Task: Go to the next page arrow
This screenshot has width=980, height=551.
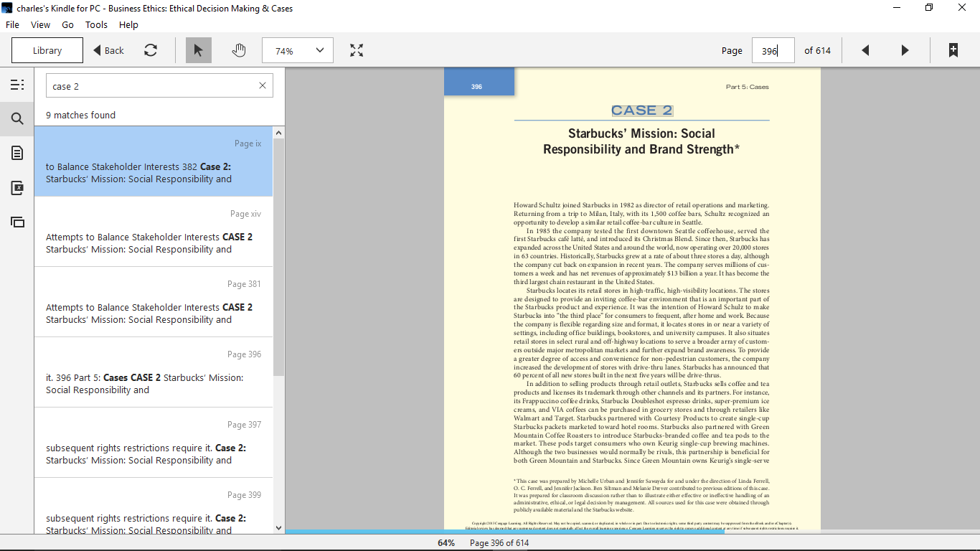Action: click(905, 50)
